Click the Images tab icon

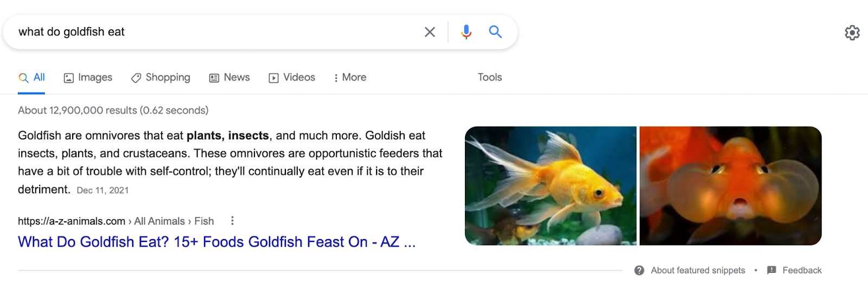pyautogui.click(x=69, y=78)
